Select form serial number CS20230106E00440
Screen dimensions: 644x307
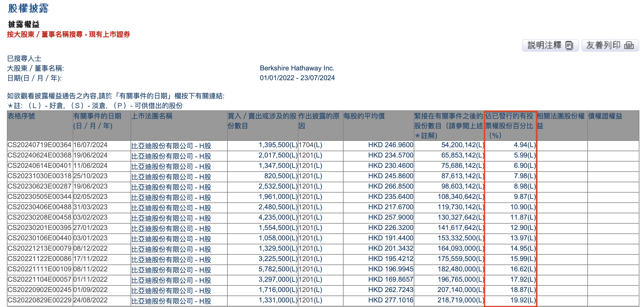pos(39,238)
